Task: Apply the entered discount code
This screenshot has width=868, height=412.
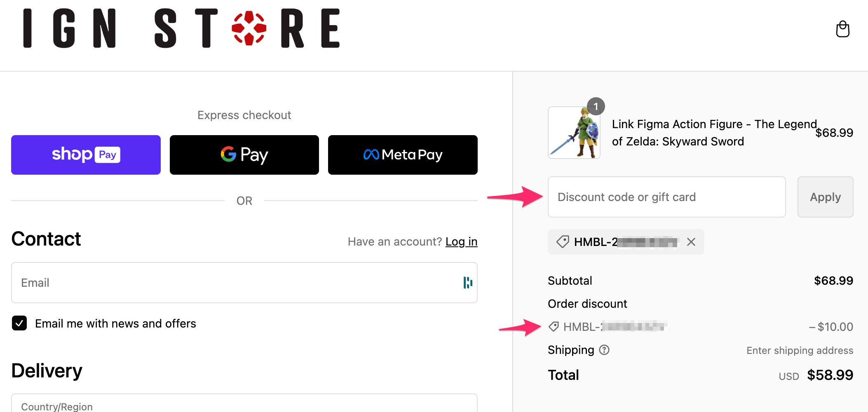Action: [x=825, y=197]
